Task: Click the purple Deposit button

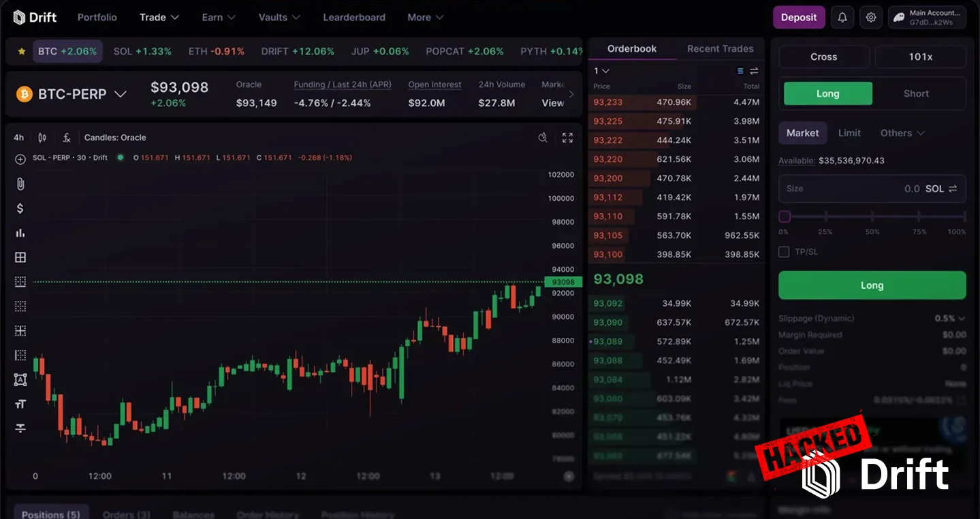Action: pos(798,18)
